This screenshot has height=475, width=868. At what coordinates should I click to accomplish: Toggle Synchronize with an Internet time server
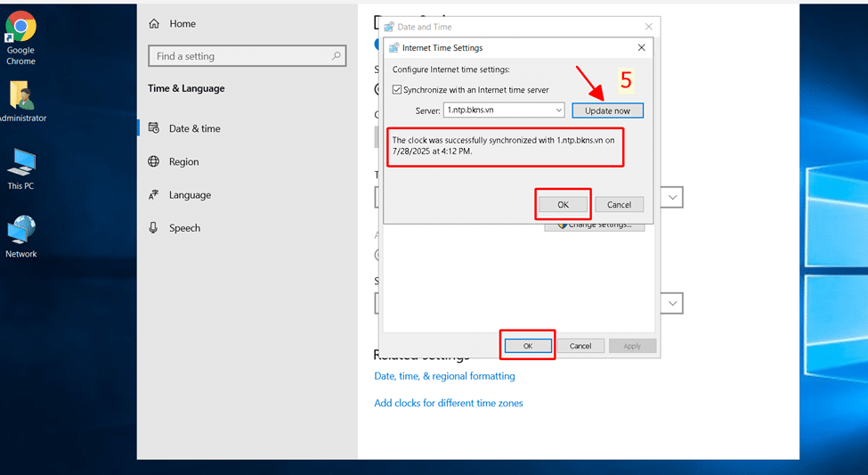coord(398,90)
